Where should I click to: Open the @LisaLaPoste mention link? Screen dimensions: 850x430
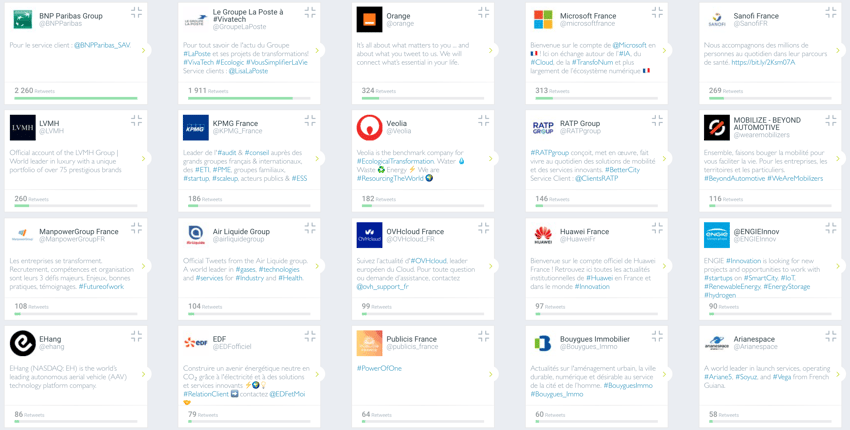tap(248, 70)
